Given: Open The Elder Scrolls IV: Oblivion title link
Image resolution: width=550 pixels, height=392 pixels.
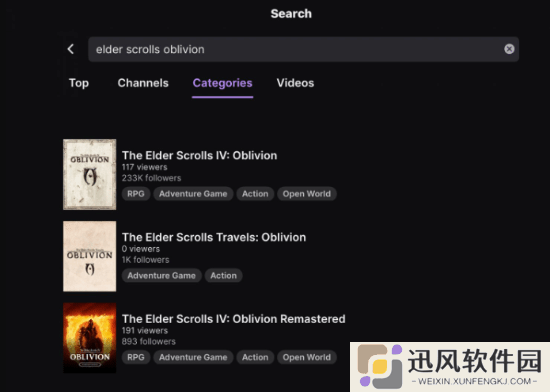Looking at the screenshot, I should click(x=199, y=155).
